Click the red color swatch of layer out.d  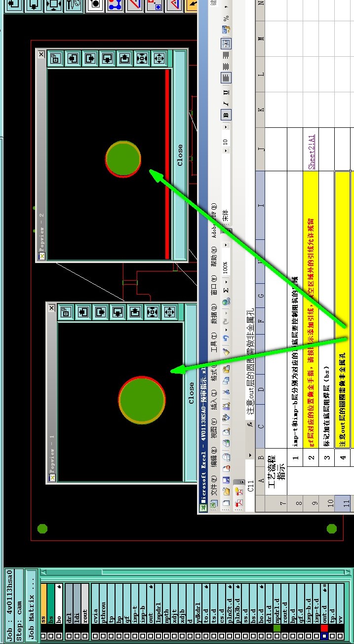pyautogui.click(x=324, y=628)
